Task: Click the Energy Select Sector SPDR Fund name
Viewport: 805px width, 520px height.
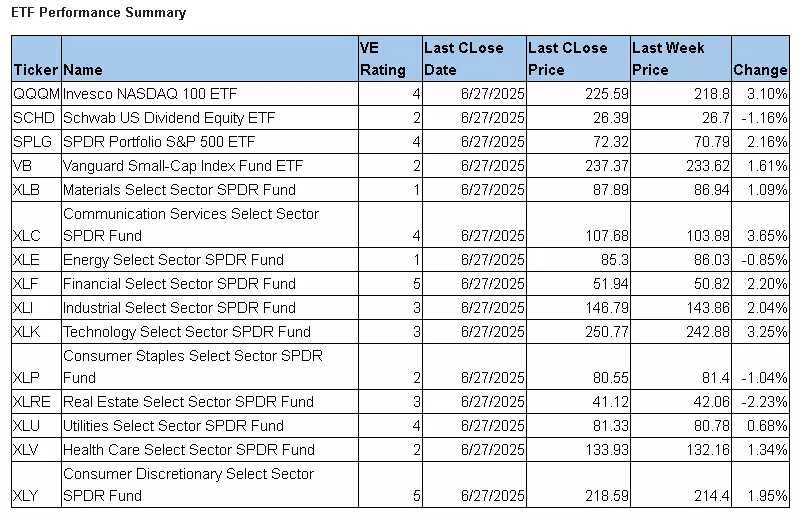Action: [173, 260]
